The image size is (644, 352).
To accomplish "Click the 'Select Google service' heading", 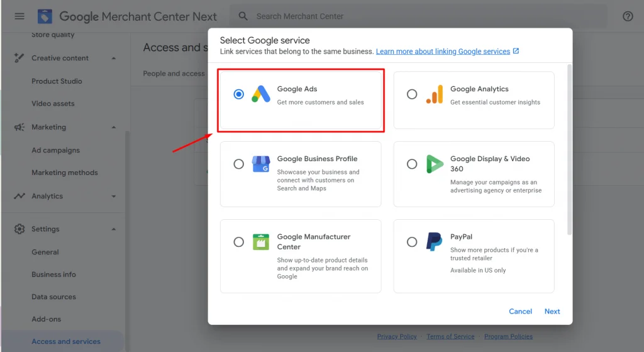I will click(x=265, y=40).
